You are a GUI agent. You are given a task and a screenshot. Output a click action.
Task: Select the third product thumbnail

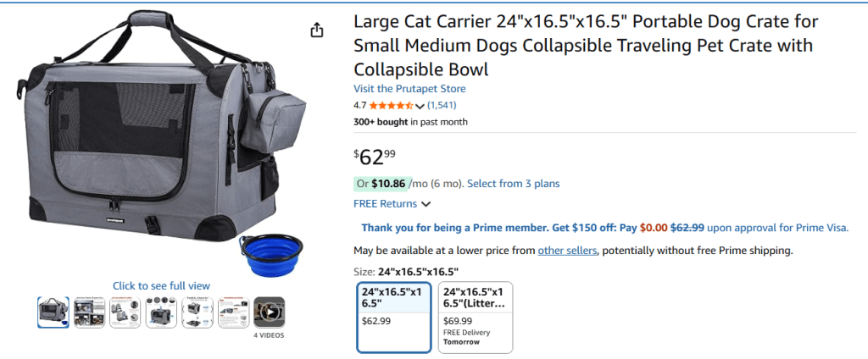coord(125,312)
